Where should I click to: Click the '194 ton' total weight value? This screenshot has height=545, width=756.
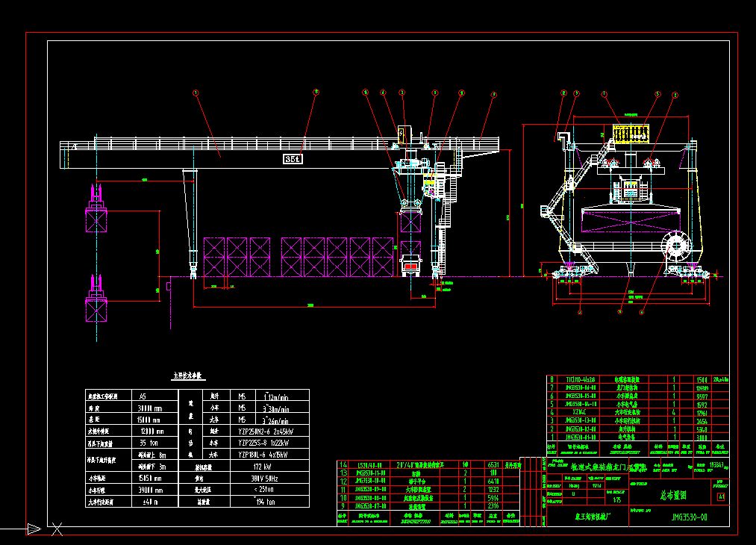[265, 502]
